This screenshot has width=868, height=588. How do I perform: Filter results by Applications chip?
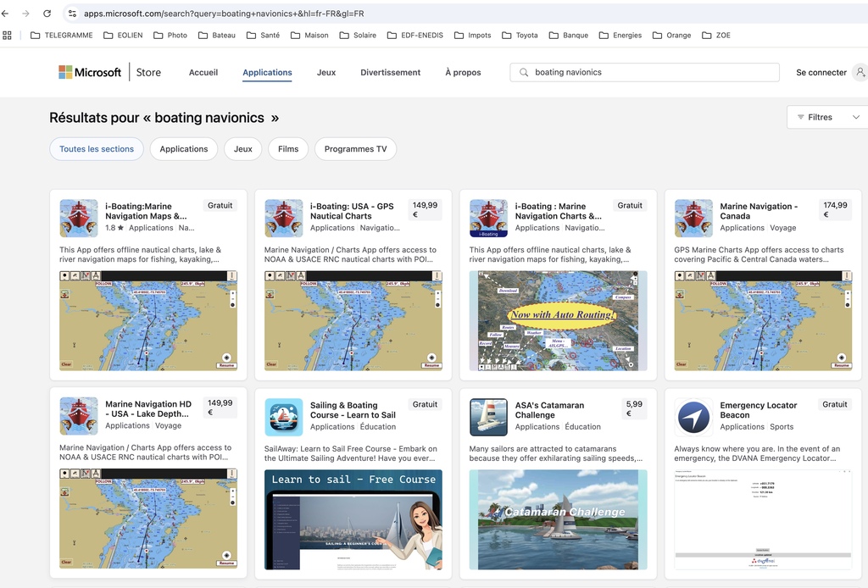click(x=184, y=149)
